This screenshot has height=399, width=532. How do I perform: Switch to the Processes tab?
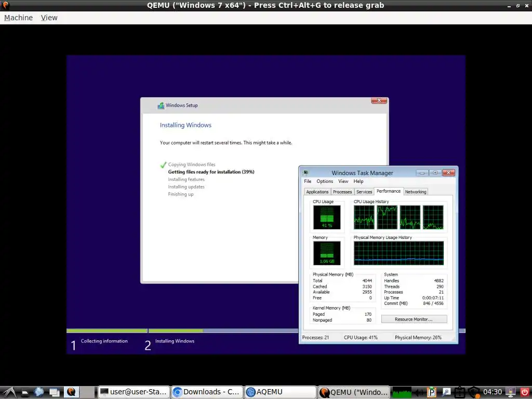click(x=342, y=192)
